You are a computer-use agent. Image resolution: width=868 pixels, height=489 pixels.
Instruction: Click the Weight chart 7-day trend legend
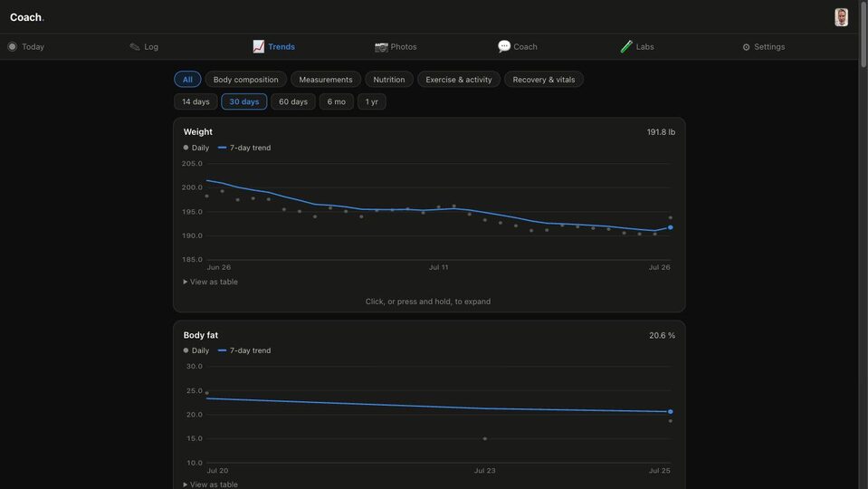(x=244, y=148)
